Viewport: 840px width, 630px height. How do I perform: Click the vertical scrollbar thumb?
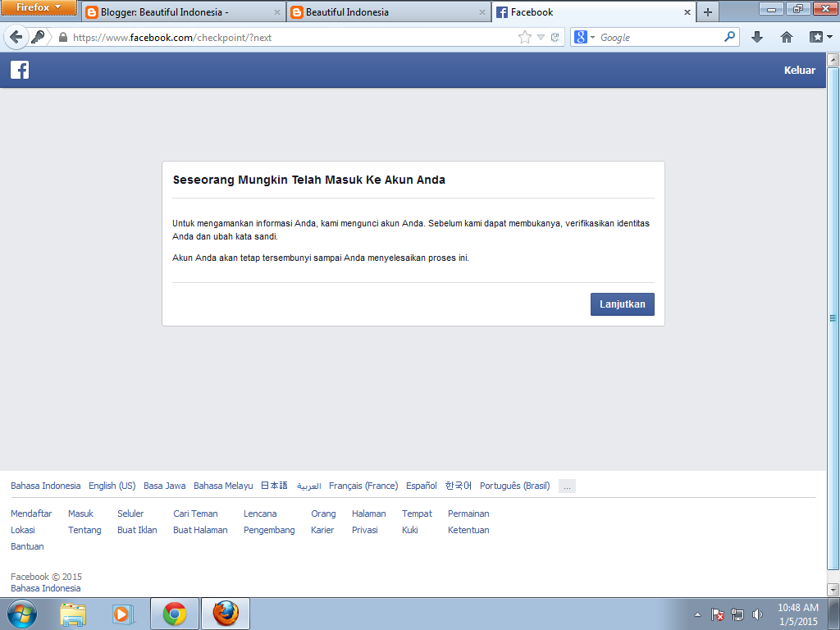coord(833,318)
